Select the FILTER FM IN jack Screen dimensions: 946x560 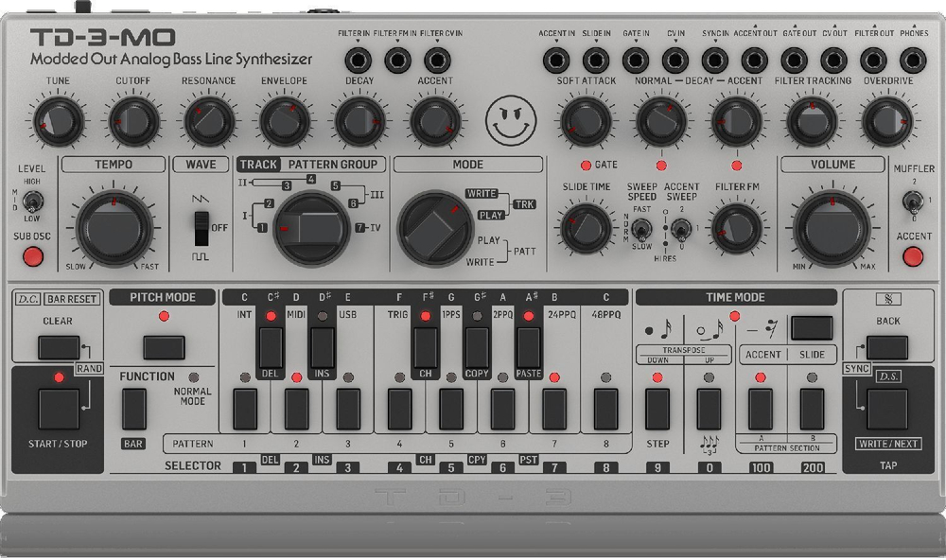coord(397,61)
